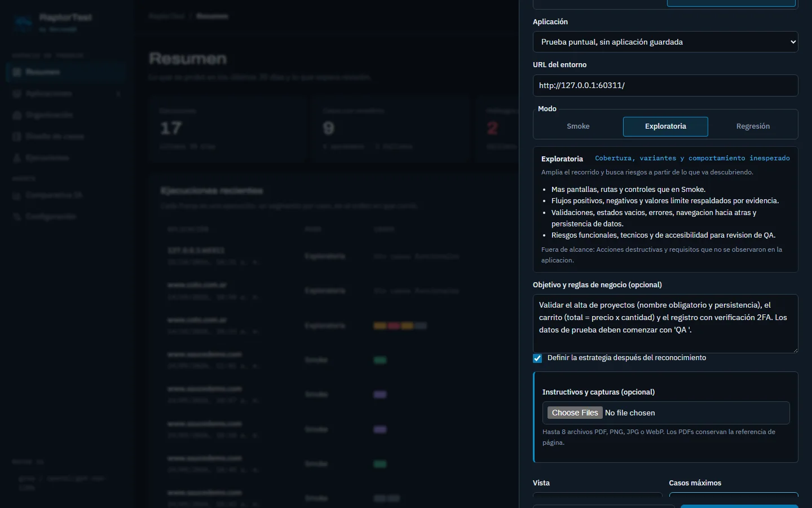Open Organización in the background sidebar
This screenshot has height=508, width=812.
click(65, 115)
